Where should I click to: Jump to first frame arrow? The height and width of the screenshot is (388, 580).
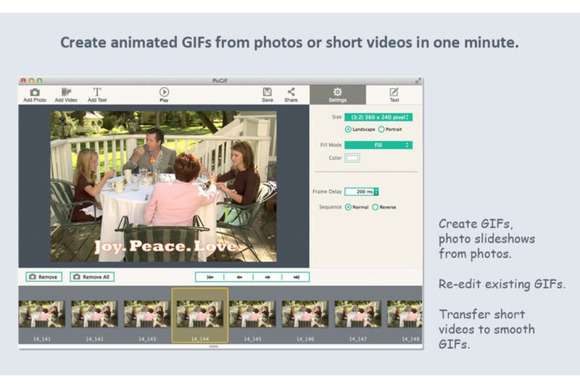pyautogui.click(x=210, y=277)
